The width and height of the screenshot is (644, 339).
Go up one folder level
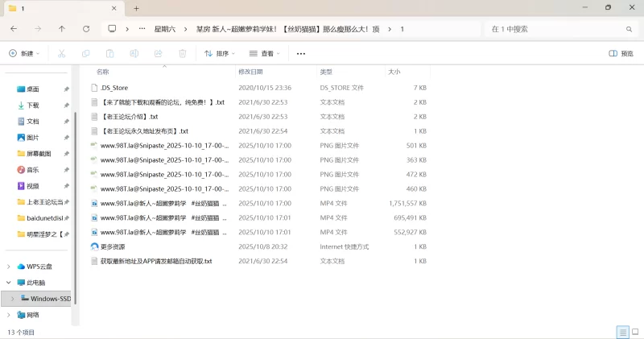point(62,28)
